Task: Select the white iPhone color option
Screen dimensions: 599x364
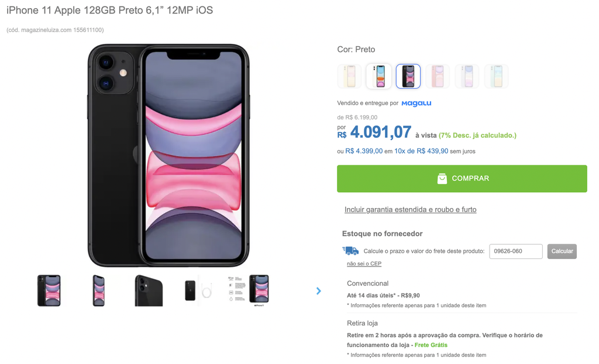Action: [378, 77]
